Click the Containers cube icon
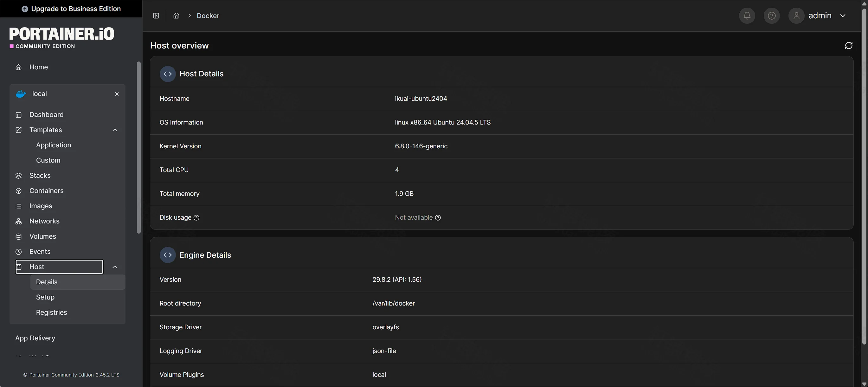Image resolution: width=868 pixels, height=387 pixels. (x=18, y=191)
